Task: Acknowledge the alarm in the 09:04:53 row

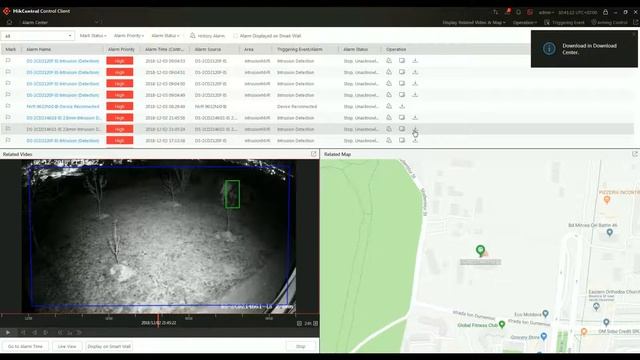Action: pos(389,60)
